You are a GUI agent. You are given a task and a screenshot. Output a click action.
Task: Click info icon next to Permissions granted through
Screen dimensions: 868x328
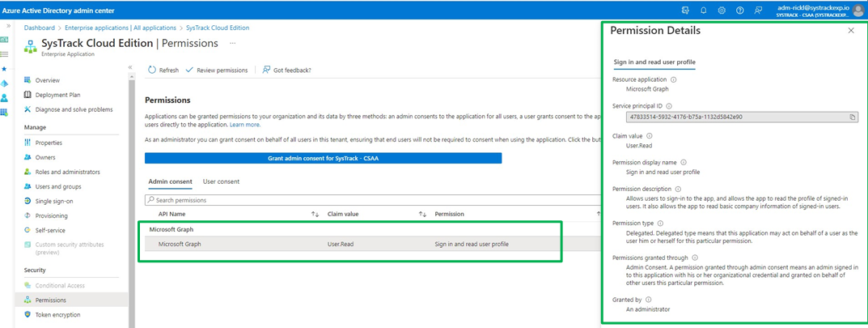click(x=695, y=258)
